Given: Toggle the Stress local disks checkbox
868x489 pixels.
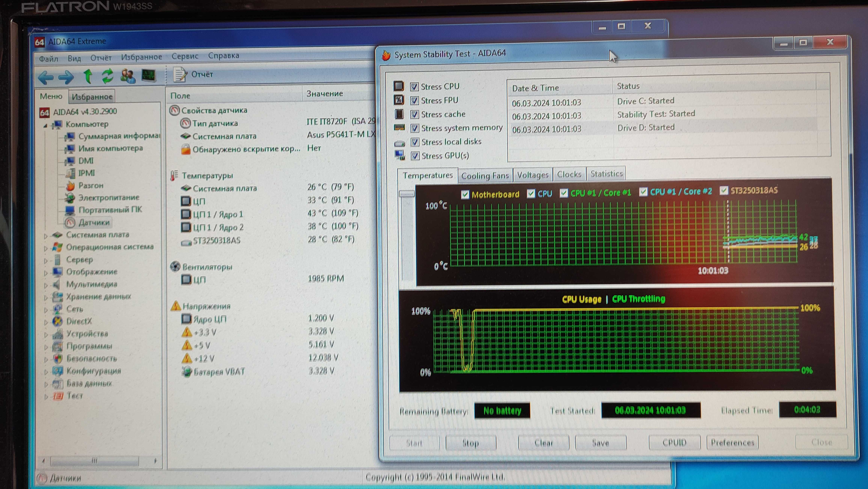Looking at the screenshot, I should click(x=415, y=142).
